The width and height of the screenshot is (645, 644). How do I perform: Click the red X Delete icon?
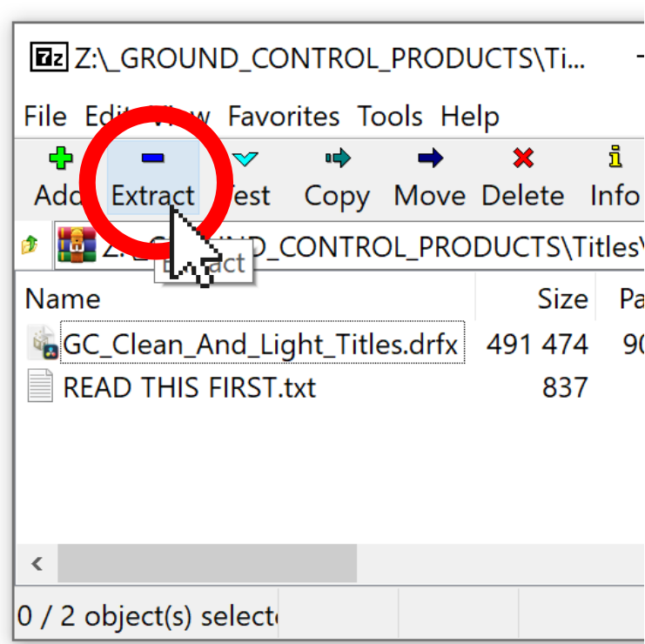(x=523, y=158)
